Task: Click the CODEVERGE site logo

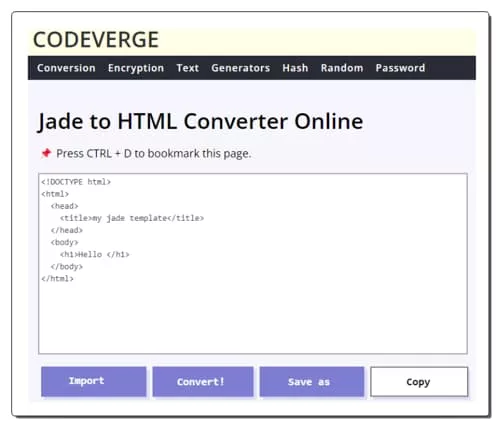Action: pyautogui.click(x=96, y=40)
